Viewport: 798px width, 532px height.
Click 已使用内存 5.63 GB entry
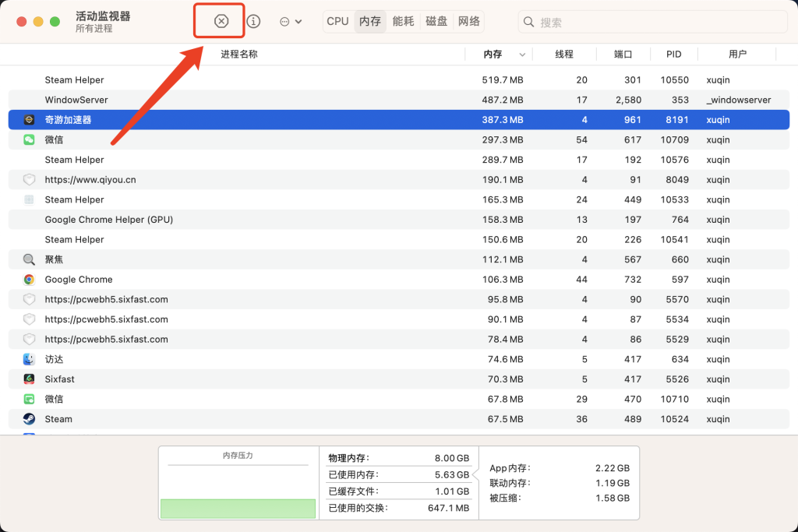point(398,474)
